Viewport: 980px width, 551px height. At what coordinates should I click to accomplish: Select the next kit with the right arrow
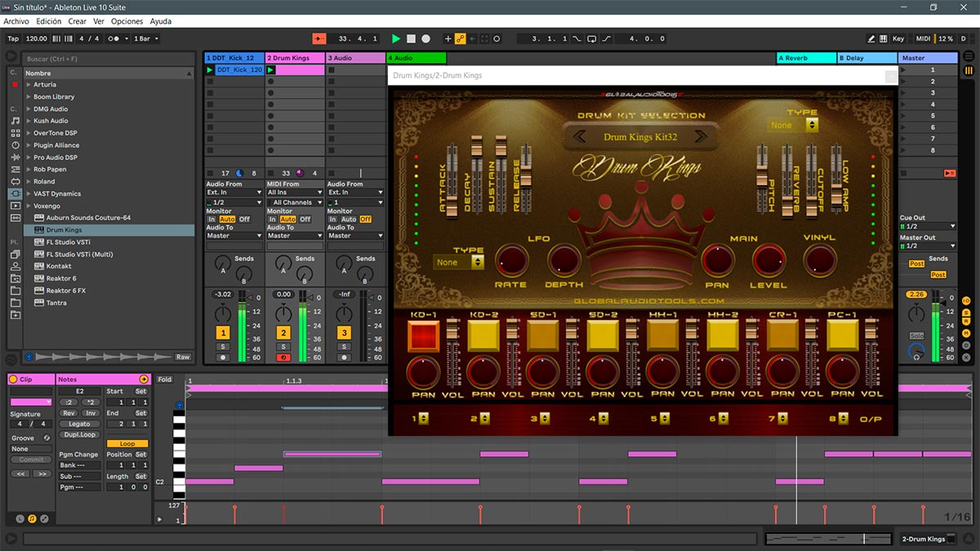point(699,136)
